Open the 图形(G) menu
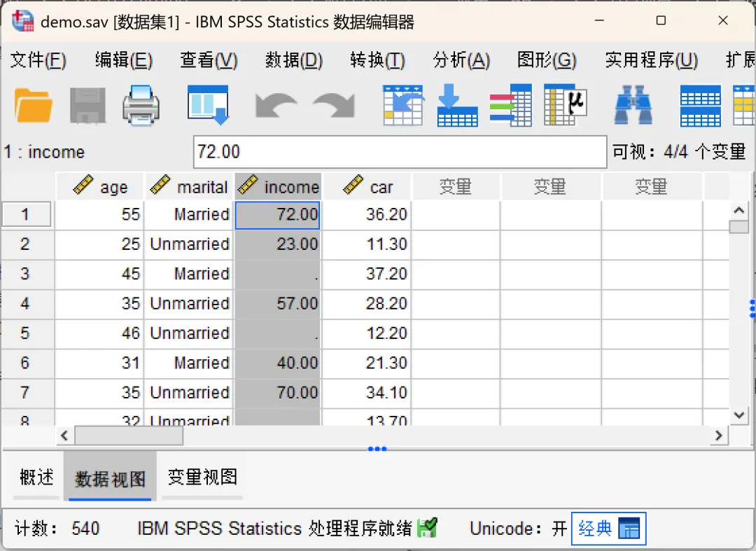This screenshot has width=756, height=551. coord(547,60)
